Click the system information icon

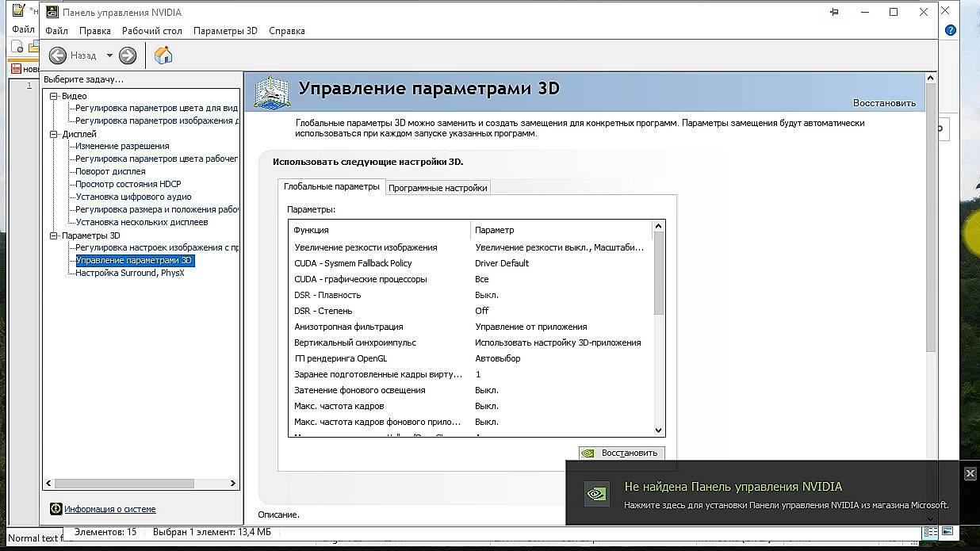pos(56,509)
